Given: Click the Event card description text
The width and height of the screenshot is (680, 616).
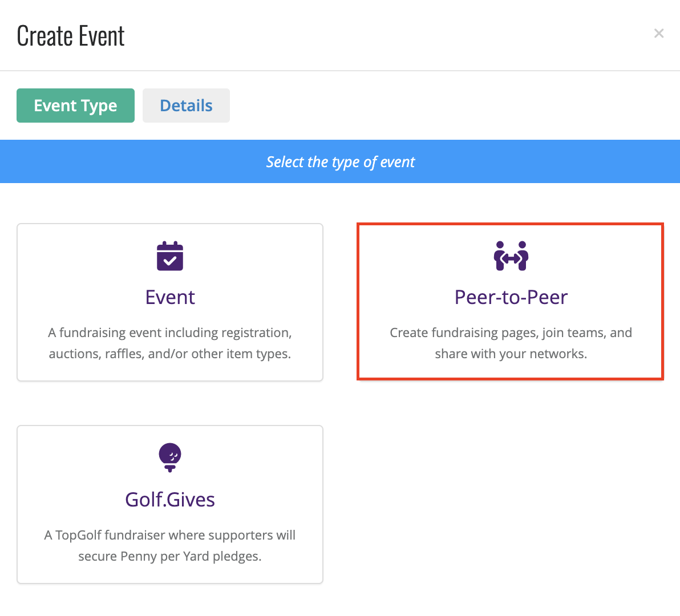Looking at the screenshot, I should [170, 343].
